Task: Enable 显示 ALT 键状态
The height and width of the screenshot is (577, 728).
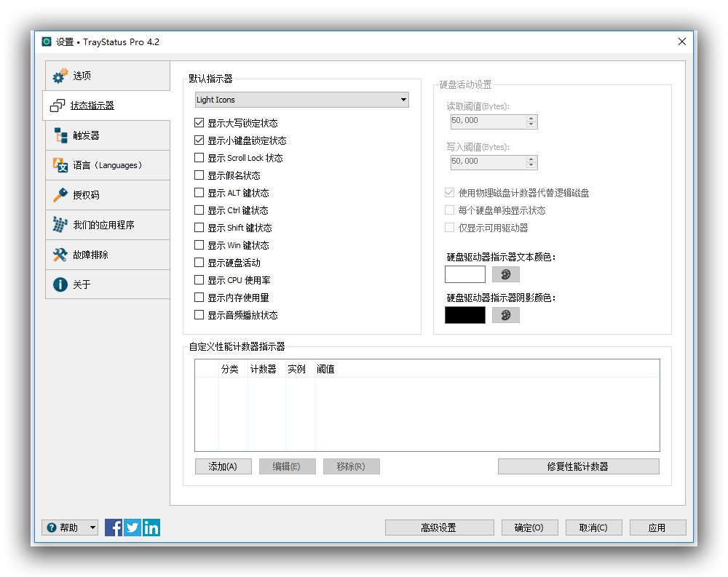Action: [x=199, y=193]
